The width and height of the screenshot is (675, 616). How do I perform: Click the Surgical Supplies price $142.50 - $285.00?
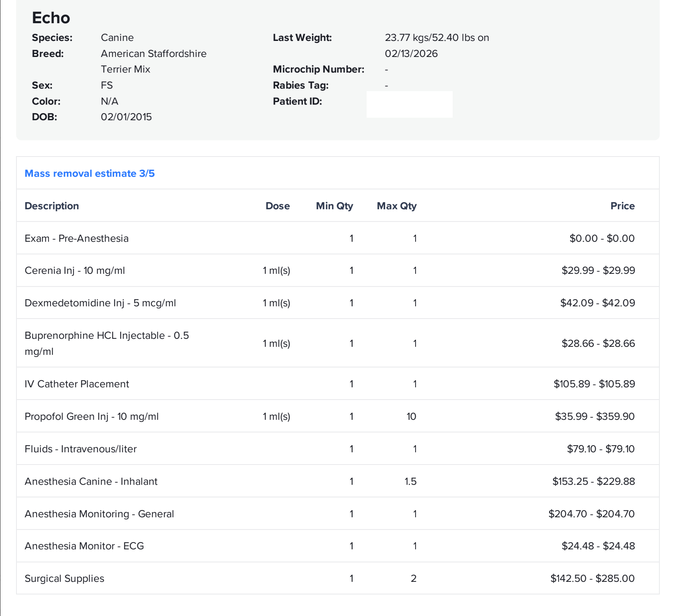(592, 578)
